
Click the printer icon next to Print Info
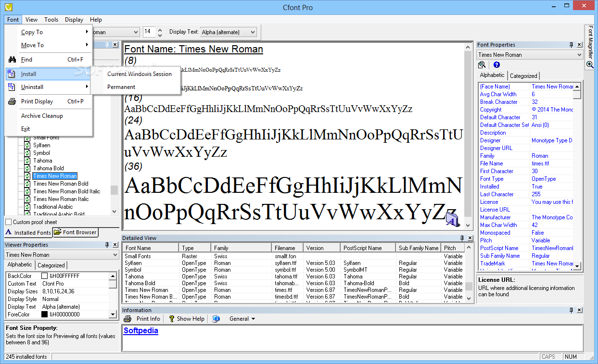tap(128, 319)
